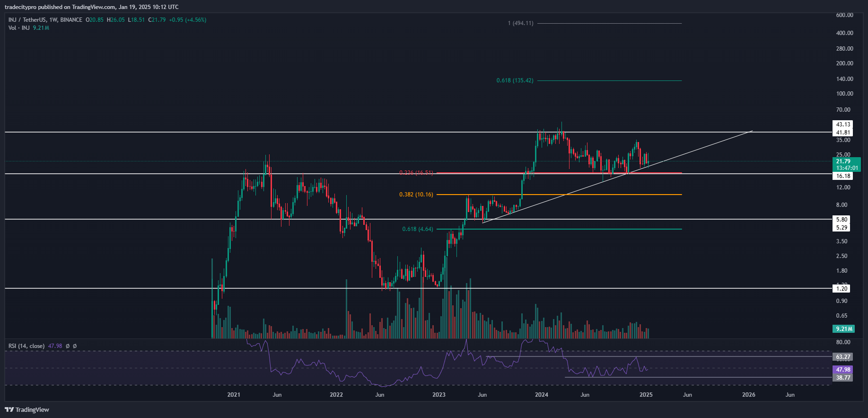Click the 0.618 (4.64) Fibonacci label
The height and width of the screenshot is (418, 868).
[x=417, y=229]
